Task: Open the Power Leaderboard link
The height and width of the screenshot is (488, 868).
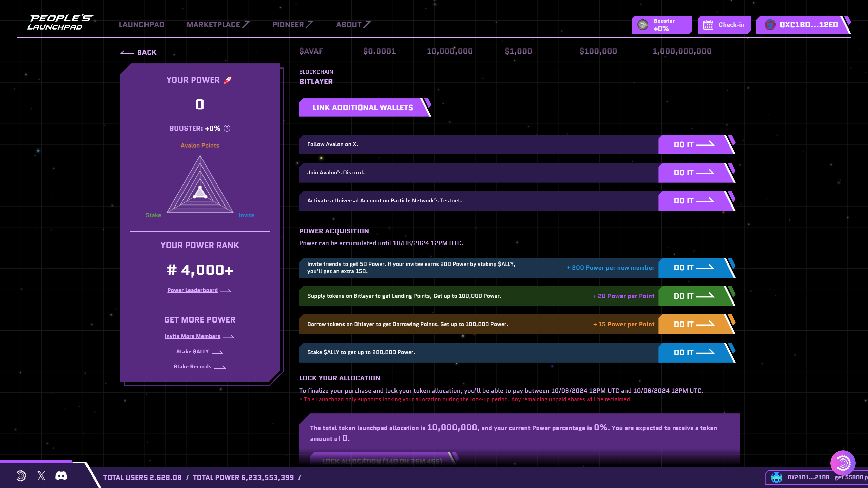Action: coord(192,290)
